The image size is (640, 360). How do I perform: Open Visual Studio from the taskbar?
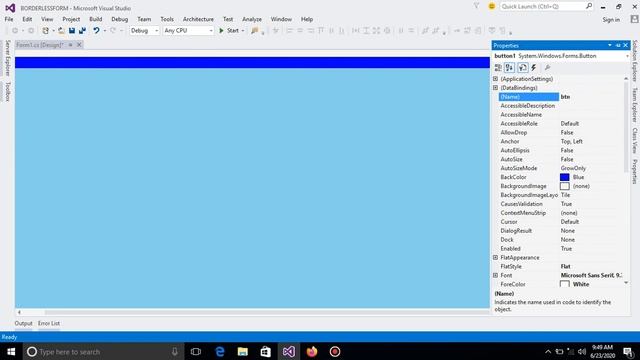[x=289, y=351]
